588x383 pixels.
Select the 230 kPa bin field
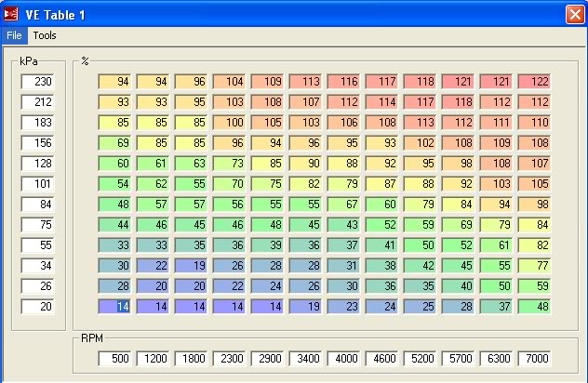click(38, 82)
